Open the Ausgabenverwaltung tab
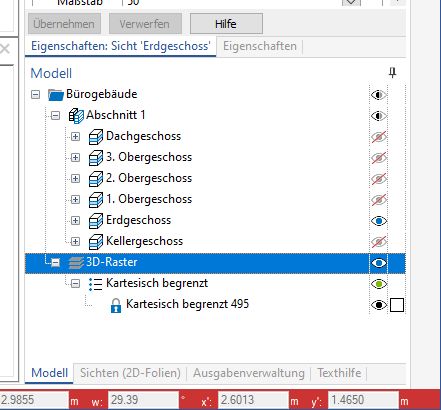This screenshot has width=441, height=410. [x=249, y=373]
